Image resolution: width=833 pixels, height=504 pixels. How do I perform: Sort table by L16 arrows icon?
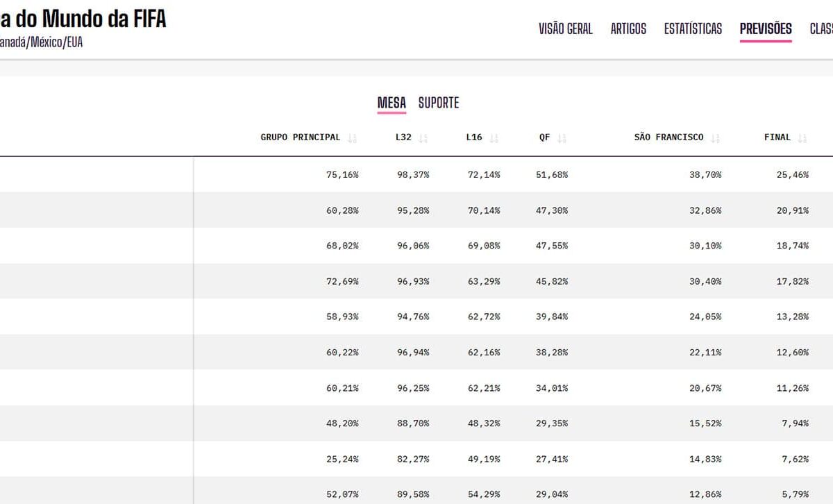coord(494,138)
